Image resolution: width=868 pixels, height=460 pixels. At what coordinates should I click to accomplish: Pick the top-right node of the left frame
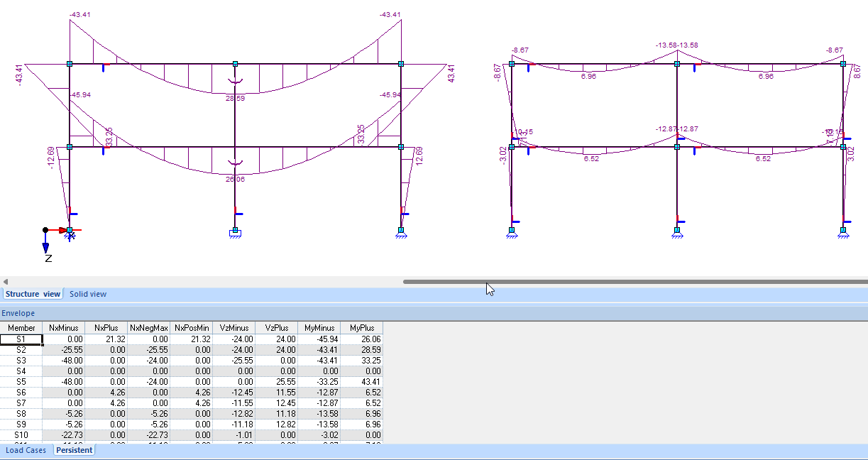(401, 64)
